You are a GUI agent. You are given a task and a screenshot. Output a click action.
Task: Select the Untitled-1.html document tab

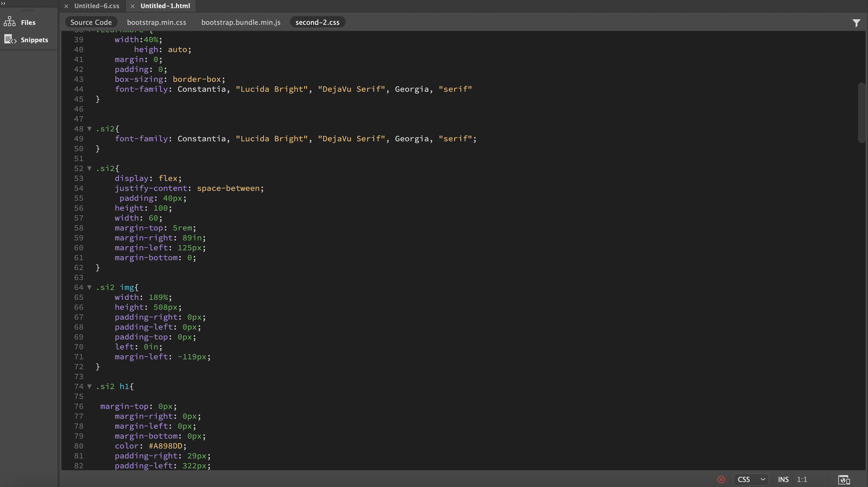click(165, 6)
